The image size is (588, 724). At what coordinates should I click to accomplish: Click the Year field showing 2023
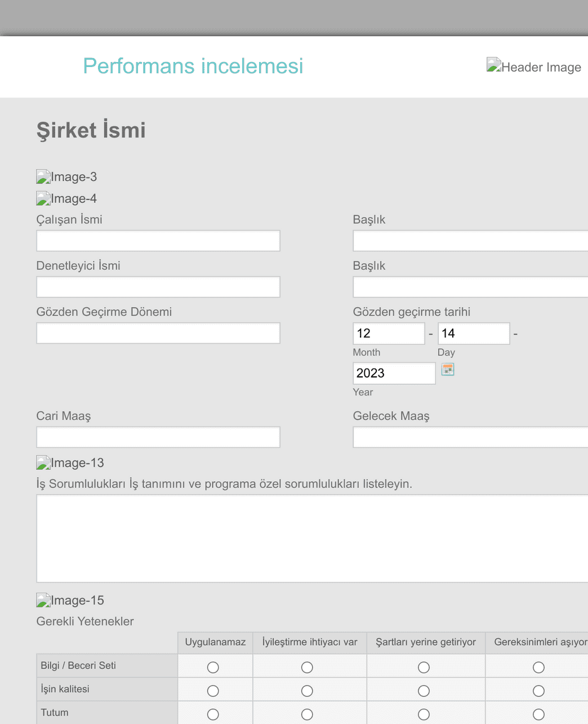394,374
